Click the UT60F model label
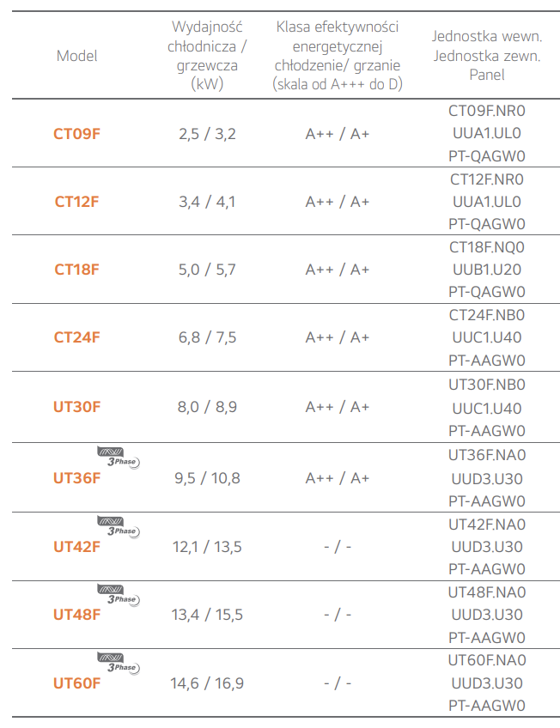This screenshot has width=560, height=728. tap(76, 683)
